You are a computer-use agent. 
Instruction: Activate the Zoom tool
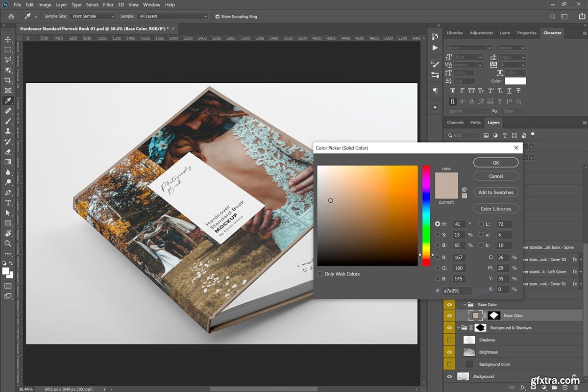(x=8, y=244)
